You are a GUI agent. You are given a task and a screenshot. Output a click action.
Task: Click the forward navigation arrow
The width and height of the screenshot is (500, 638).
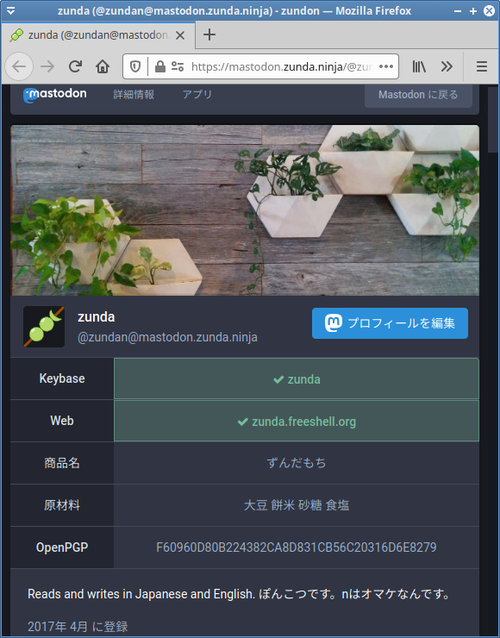(48, 66)
